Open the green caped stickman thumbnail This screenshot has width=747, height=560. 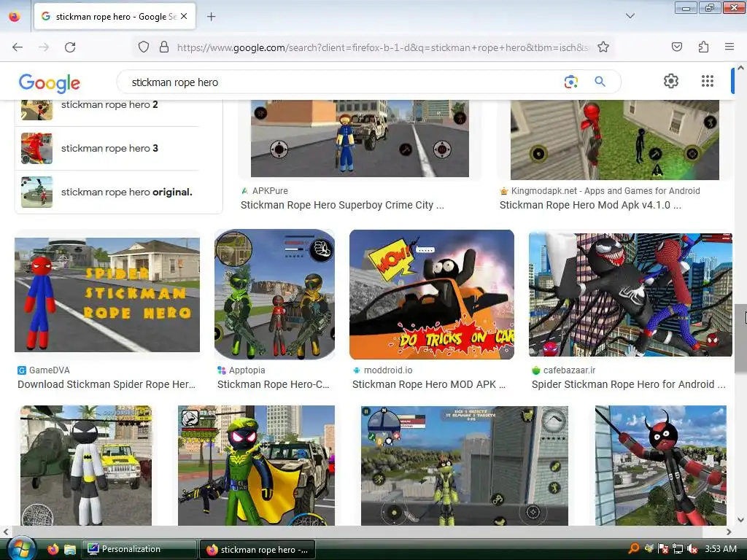[x=256, y=465]
